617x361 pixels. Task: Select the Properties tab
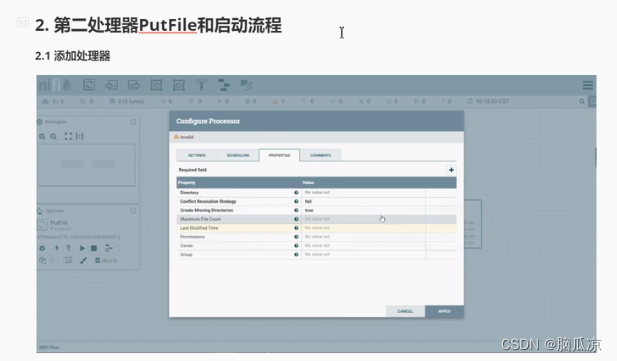coord(279,155)
